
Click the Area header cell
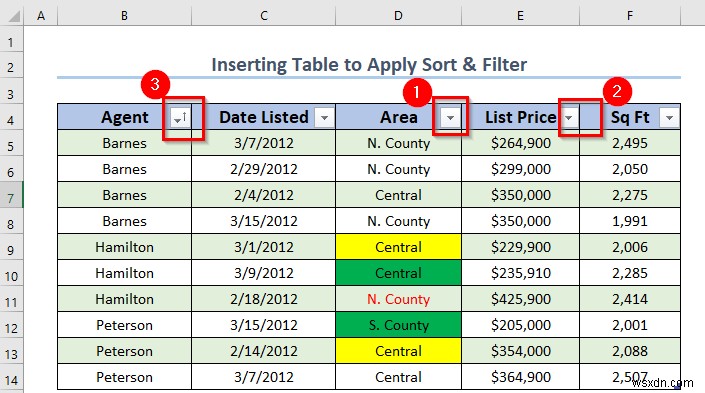(398, 117)
